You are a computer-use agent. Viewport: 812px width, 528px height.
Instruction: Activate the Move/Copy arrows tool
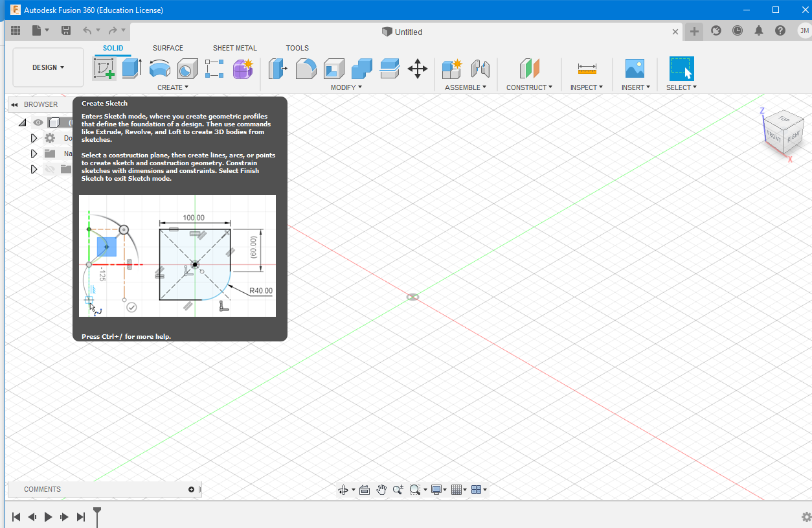(418, 69)
